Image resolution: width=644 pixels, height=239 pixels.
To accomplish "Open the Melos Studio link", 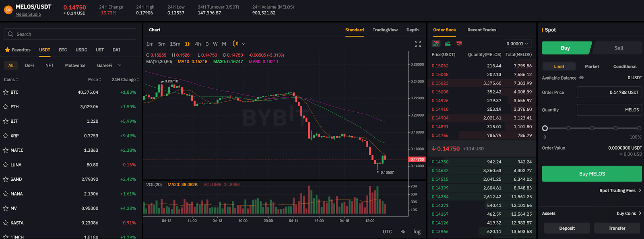I will click(x=28, y=14).
